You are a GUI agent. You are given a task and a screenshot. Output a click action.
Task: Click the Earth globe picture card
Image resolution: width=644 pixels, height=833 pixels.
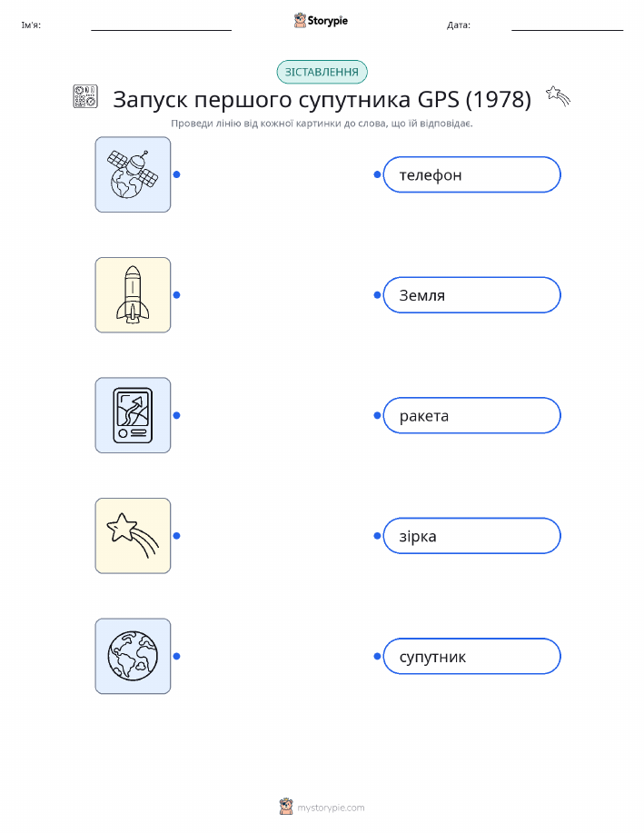coord(133,656)
